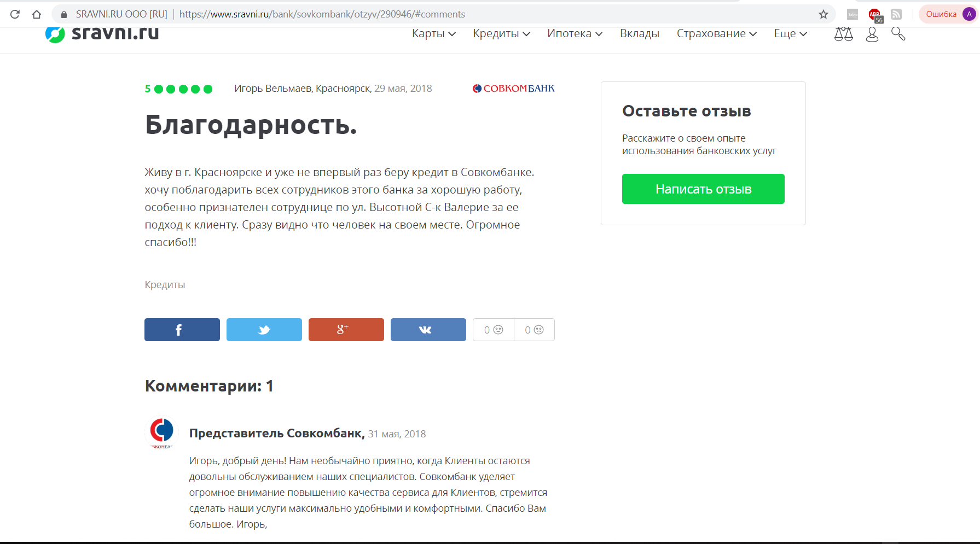Viewport: 980px width, 544px height.
Task: Open the comparison scales icon
Action: point(843,34)
